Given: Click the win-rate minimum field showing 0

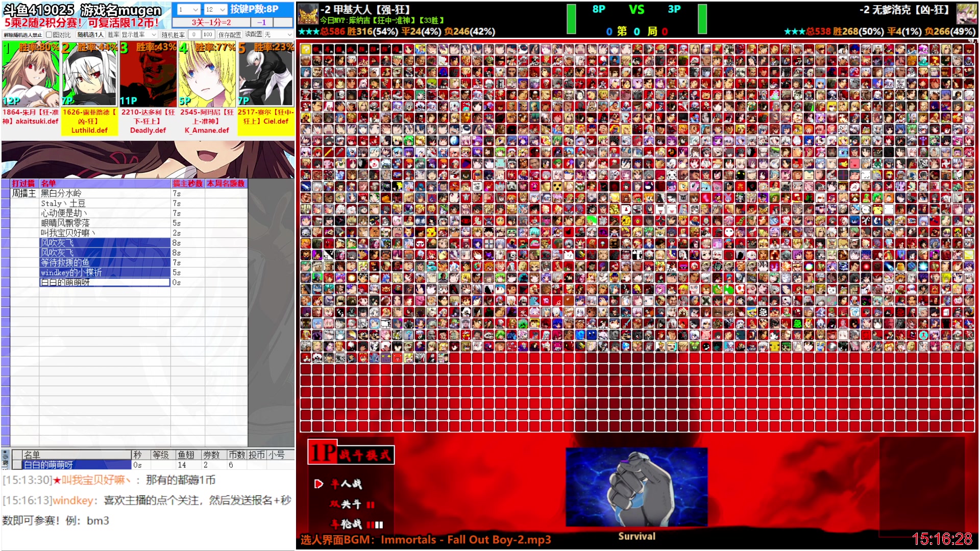Looking at the screenshot, I should pyautogui.click(x=194, y=35).
